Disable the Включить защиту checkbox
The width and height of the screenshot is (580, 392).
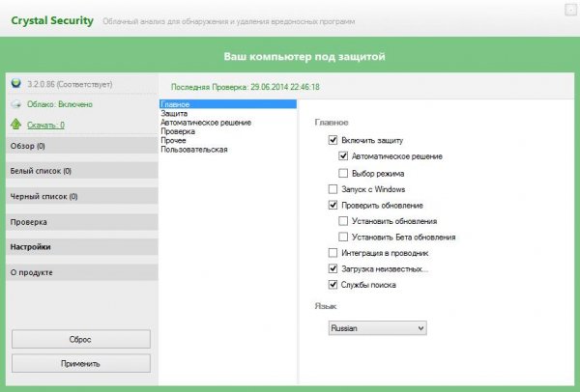pyautogui.click(x=333, y=140)
